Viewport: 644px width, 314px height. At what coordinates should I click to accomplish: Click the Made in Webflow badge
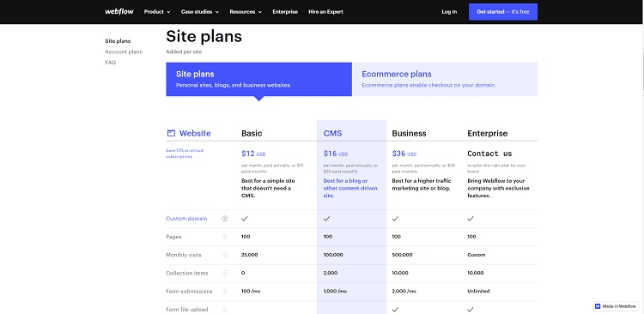[x=616, y=306]
